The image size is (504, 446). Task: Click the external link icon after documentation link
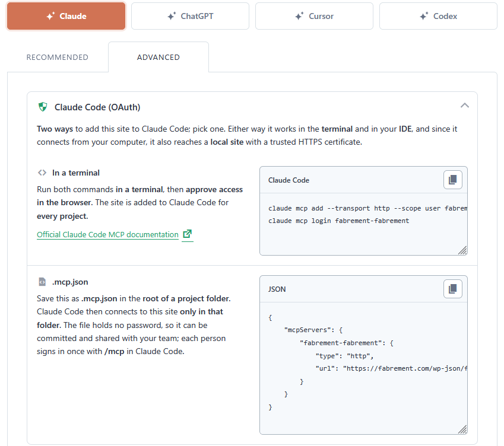click(x=188, y=234)
